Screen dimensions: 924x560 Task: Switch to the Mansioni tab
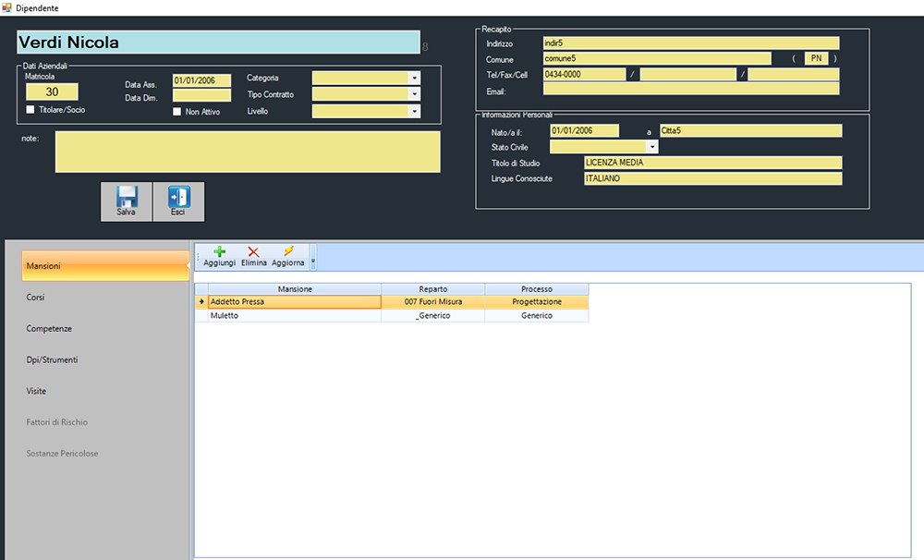pos(105,266)
